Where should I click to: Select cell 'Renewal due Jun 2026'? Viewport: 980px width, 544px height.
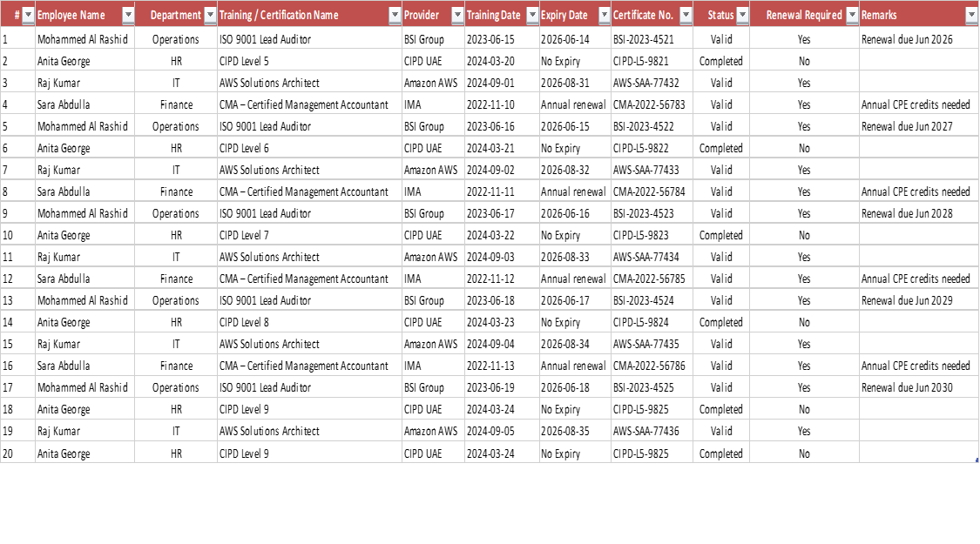coord(919,39)
